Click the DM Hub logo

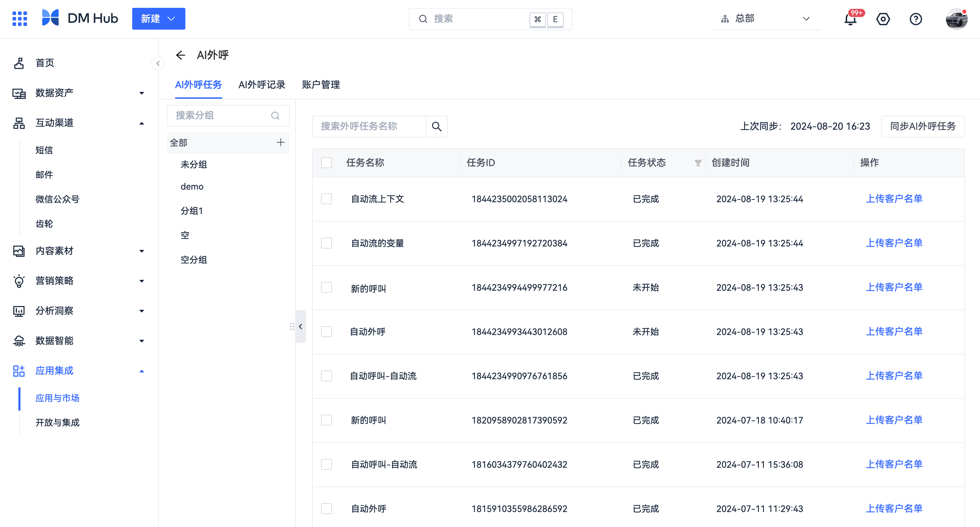click(80, 18)
